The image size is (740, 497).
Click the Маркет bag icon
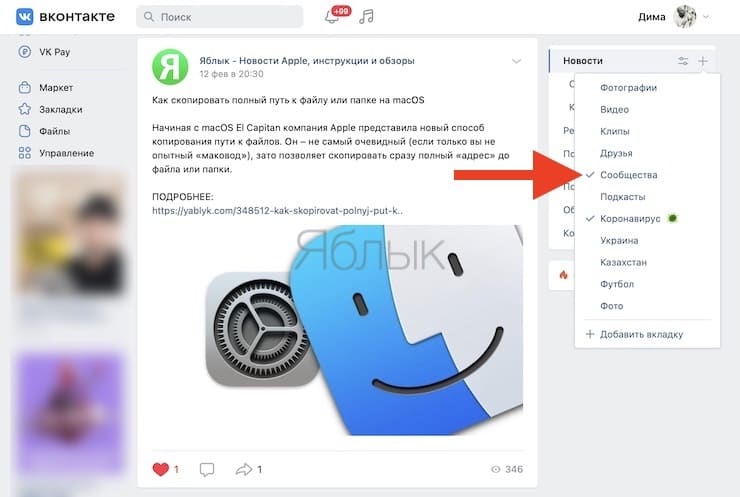click(25, 87)
